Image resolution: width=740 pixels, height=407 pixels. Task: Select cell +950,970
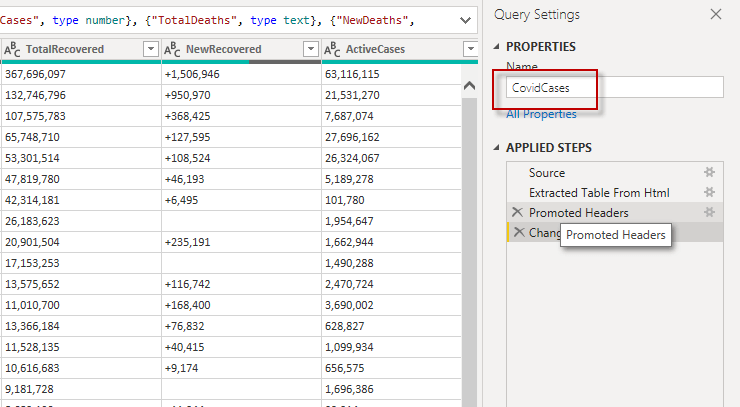click(241, 95)
